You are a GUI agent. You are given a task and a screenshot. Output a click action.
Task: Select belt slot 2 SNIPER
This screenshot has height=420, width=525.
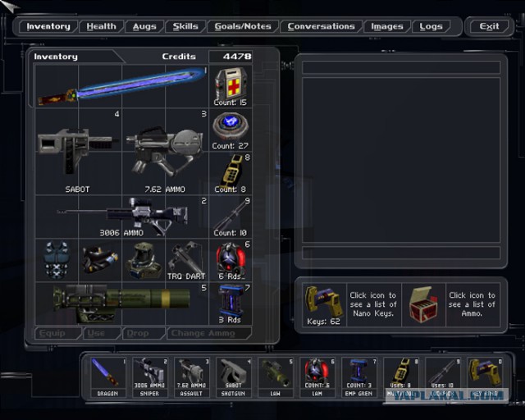[149, 377]
